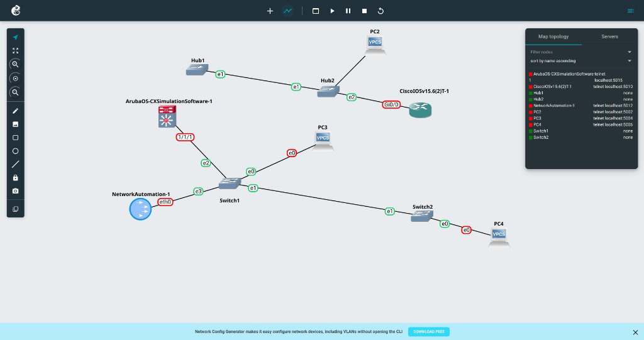Suspend all nodes with pause button
Screen dimensions: 644x340
348,11
